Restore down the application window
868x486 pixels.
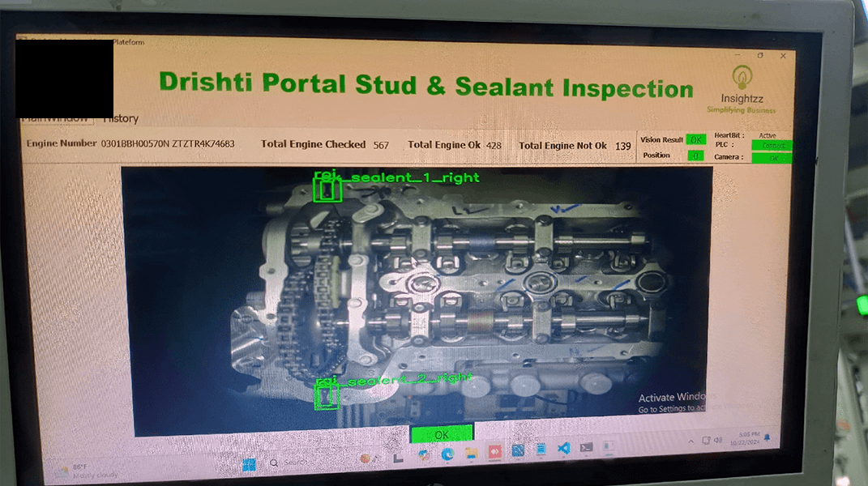(760, 55)
